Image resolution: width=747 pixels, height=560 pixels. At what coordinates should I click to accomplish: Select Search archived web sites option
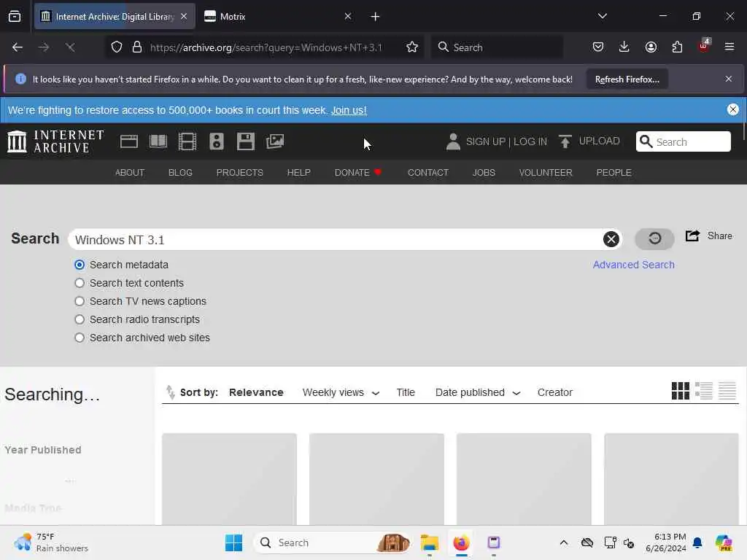(x=80, y=338)
